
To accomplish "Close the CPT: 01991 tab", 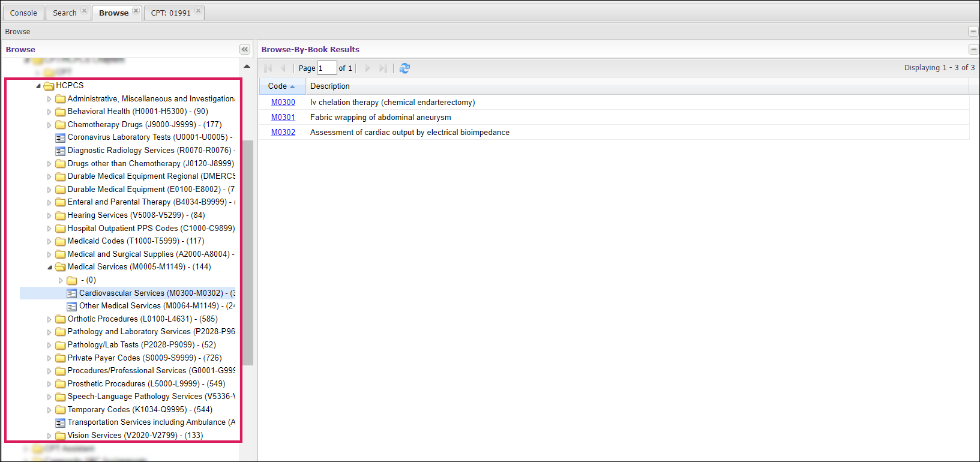I will [199, 11].
